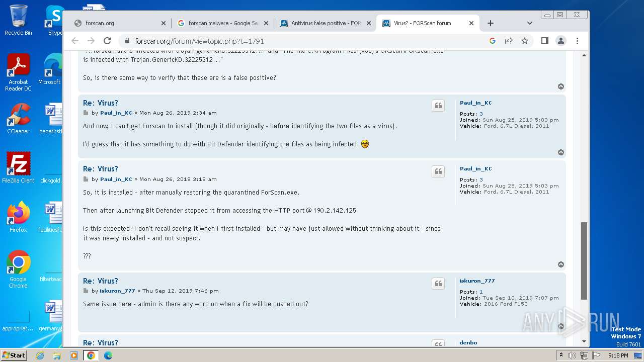Screen dimensions: 644x362
Task: Quote the Aug 26 2:34 am post
Action: point(438,106)
